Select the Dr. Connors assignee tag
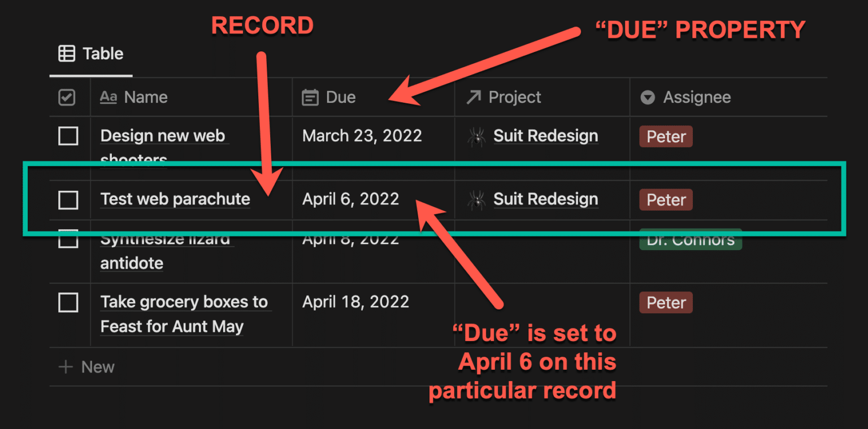The height and width of the screenshot is (429, 868). click(690, 239)
